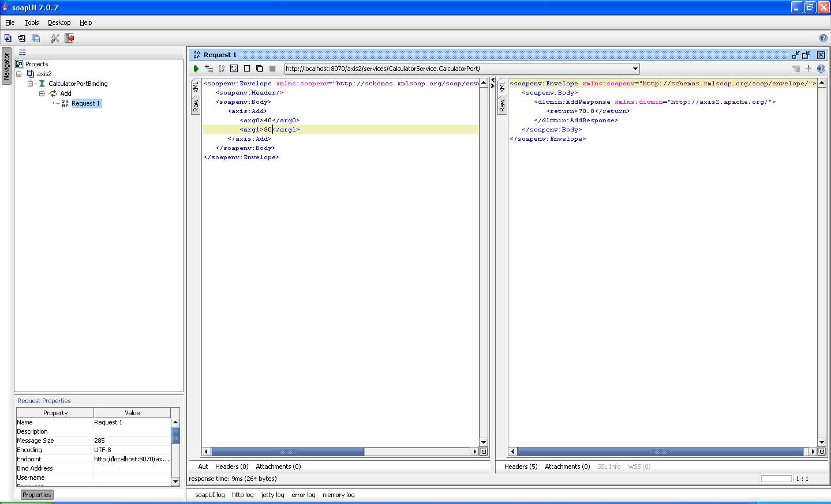This screenshot has height=504, width=831.
Task: Open request Attachments (0) tab
Action: (278, 467)
